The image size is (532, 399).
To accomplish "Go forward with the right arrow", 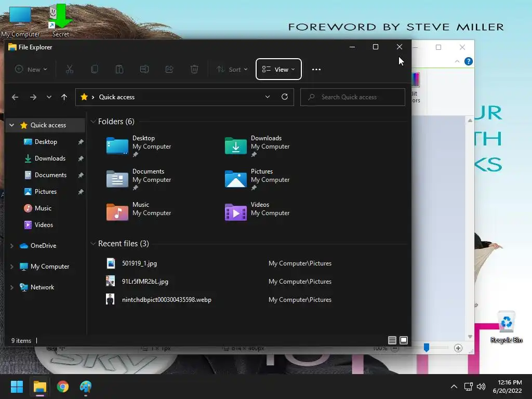I will pos(33,97).
